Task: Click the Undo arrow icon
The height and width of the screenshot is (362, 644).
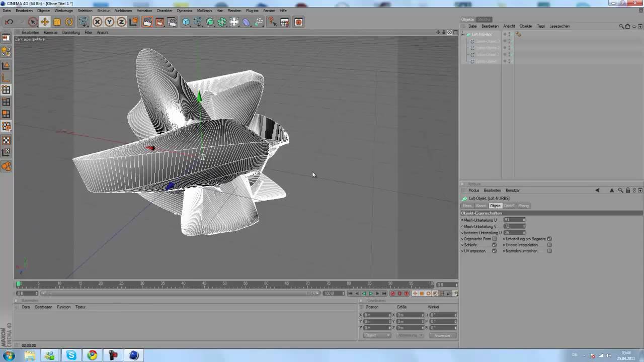Action: tap(9, 22)
